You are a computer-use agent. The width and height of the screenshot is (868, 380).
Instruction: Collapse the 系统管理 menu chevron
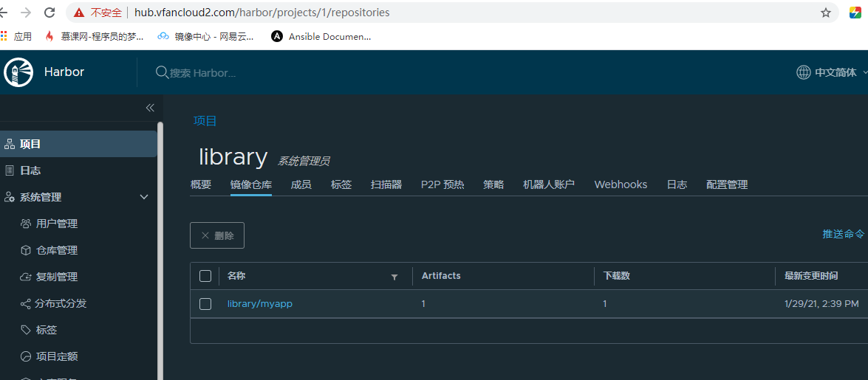point(144,197)
